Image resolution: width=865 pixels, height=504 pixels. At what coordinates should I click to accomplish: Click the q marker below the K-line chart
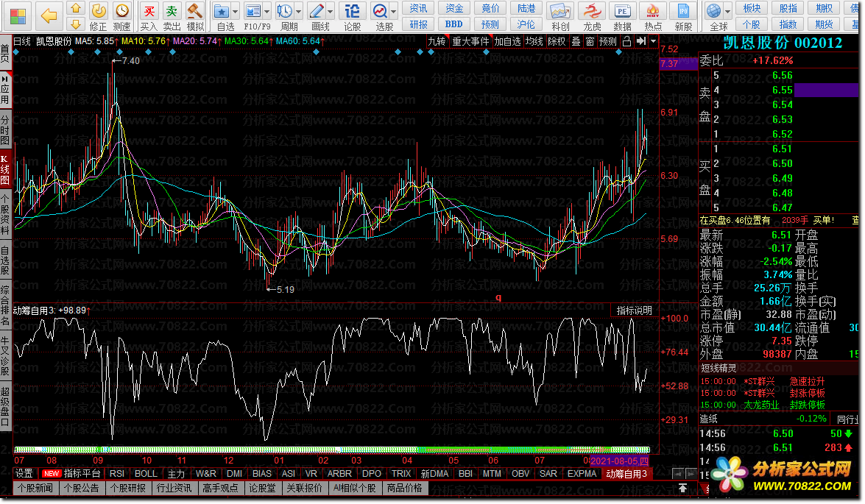pyautogui.click(x=498, y=298)
